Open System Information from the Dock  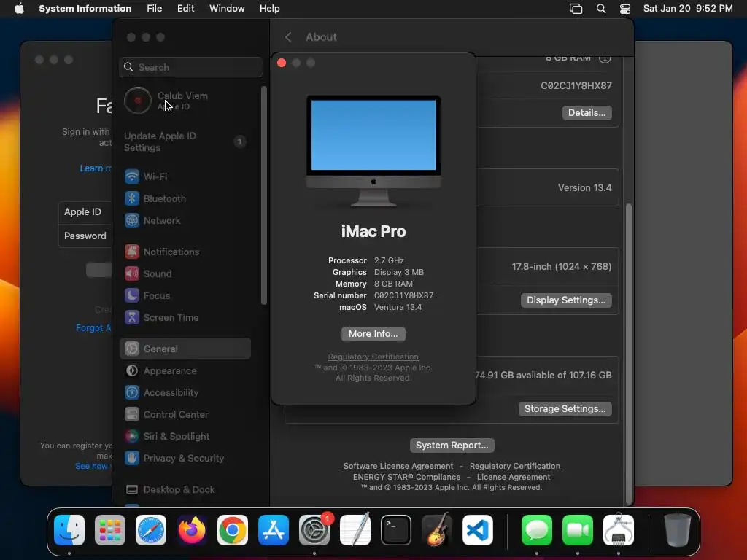[x=619, y=530]
